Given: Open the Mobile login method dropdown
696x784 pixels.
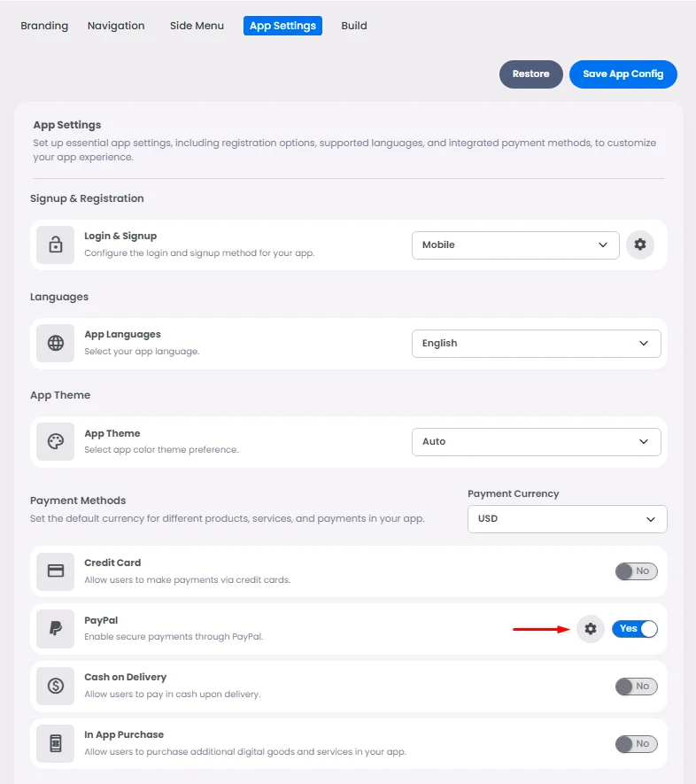Looking at the screenshot, I should [x=515, y=245].
